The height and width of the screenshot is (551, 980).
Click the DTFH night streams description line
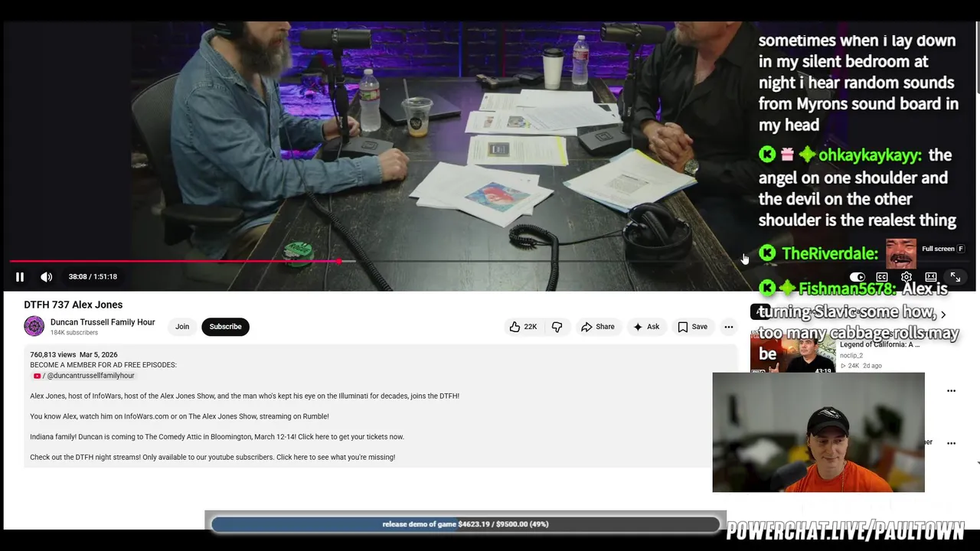212,457
